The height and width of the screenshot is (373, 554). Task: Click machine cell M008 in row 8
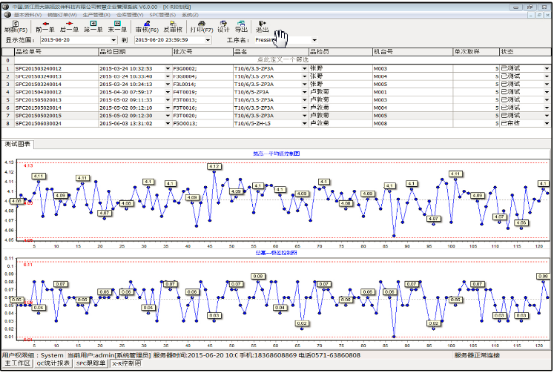pos(413,123)
